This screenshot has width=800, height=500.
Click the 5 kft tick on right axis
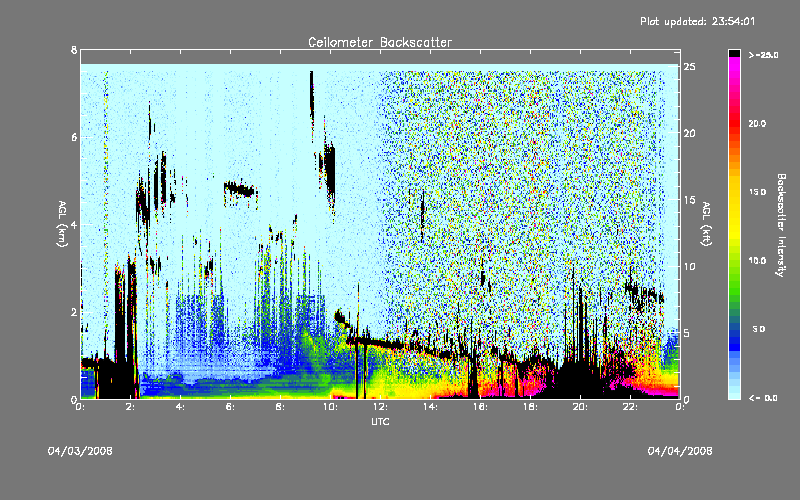pos(687,333)
